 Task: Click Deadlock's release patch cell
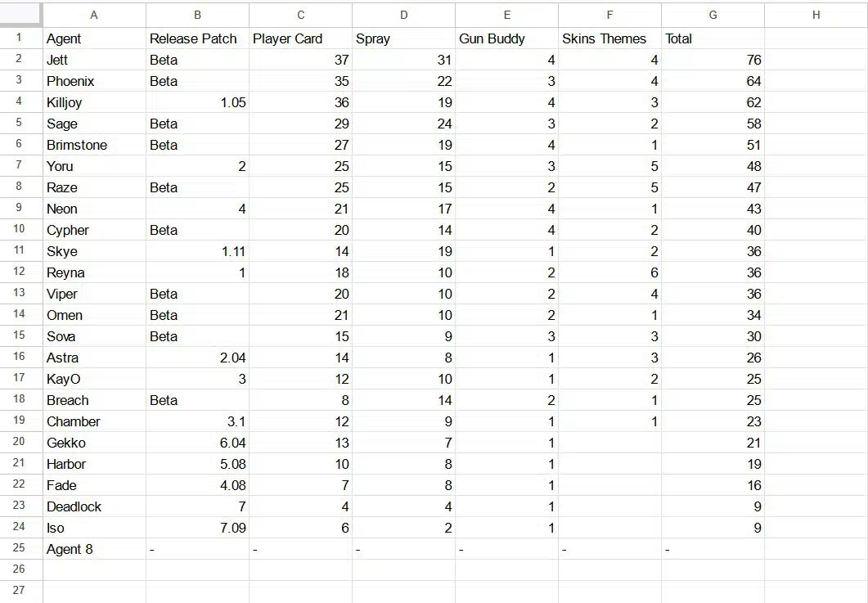pos(198,506)
